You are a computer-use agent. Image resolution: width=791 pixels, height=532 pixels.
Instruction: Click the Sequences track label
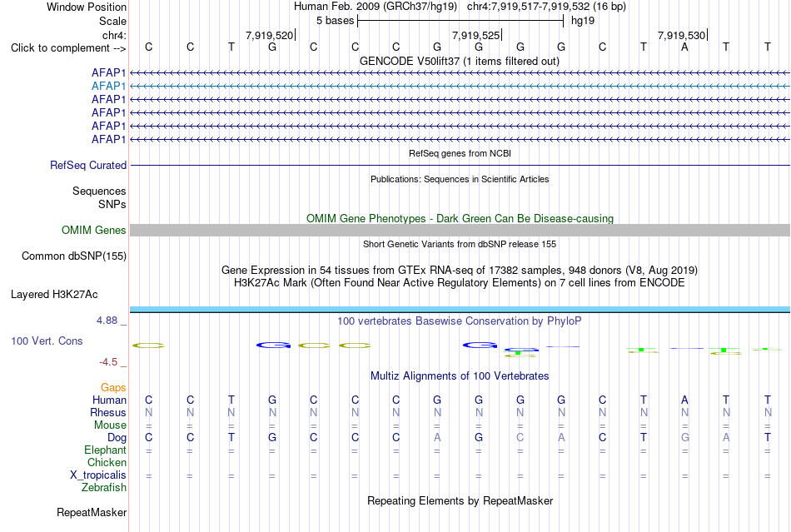pos(99,191)
